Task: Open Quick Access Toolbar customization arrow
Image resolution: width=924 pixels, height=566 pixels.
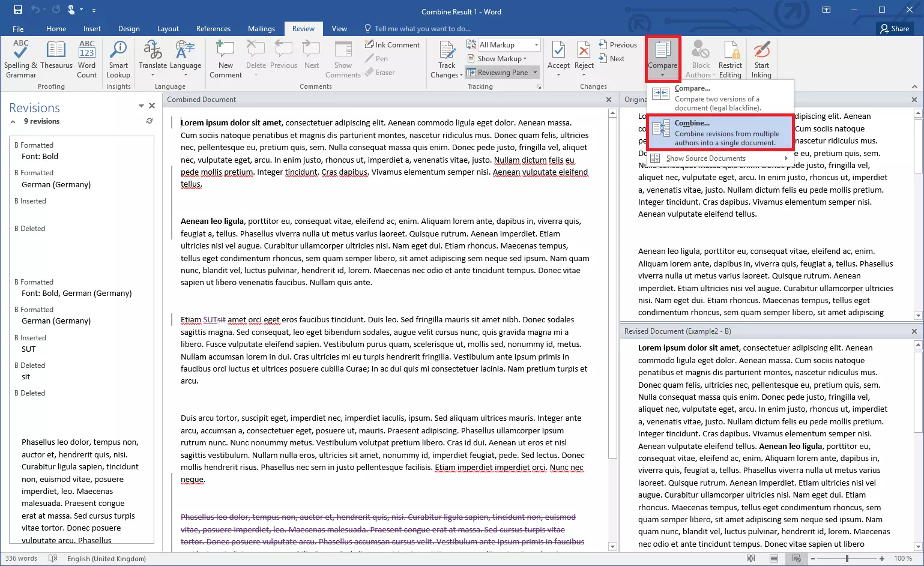Action: tap(94, 10)
